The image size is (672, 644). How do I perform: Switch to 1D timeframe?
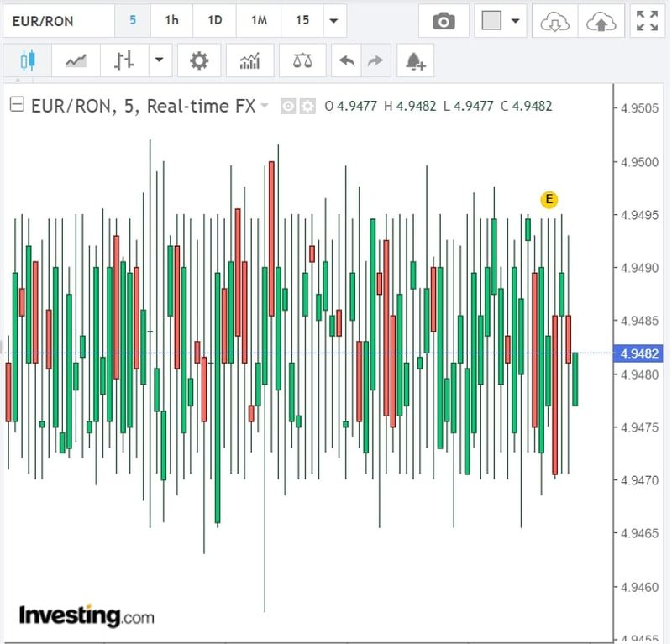point(215,20)
